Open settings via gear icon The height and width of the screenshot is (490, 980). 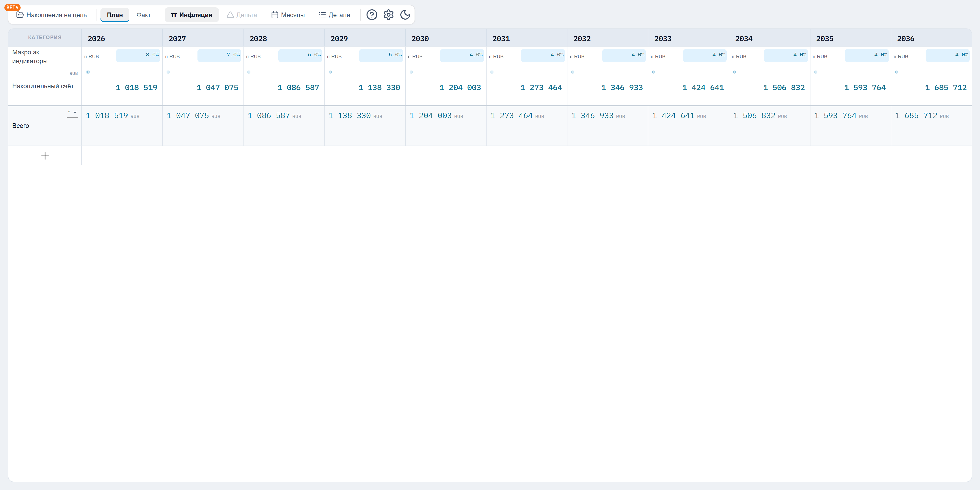pyautogui.click(x=388, y=15)
